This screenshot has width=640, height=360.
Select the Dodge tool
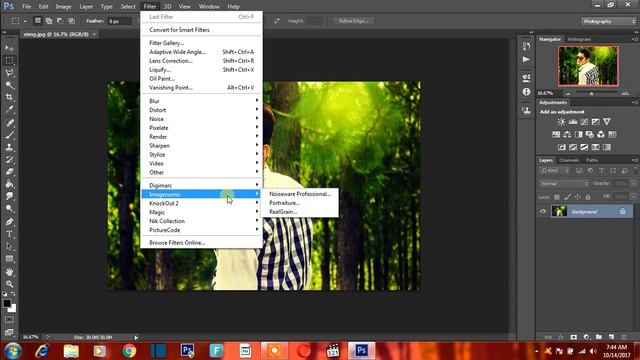(x=9, y=209)
